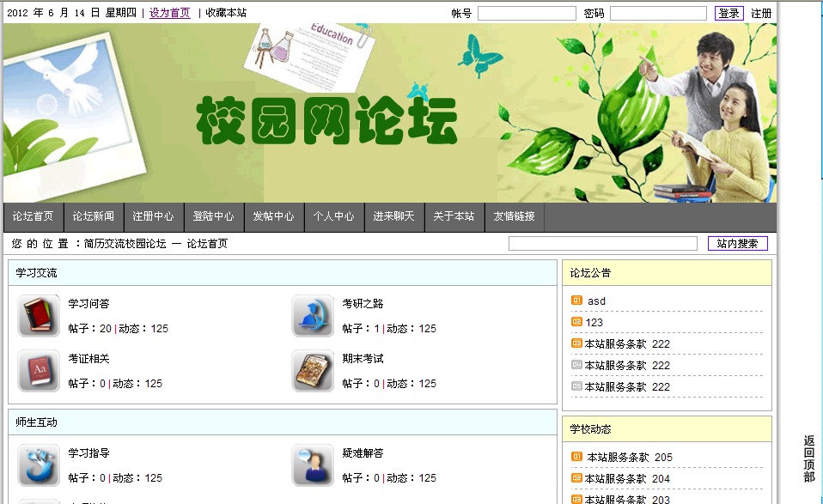Click the 01 badge beside 本站服务条款 205

tap(576, 457)
